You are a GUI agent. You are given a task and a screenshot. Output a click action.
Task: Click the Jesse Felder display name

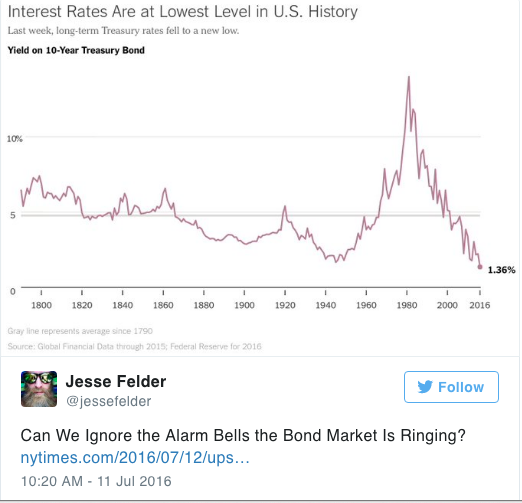coord(116,381)
